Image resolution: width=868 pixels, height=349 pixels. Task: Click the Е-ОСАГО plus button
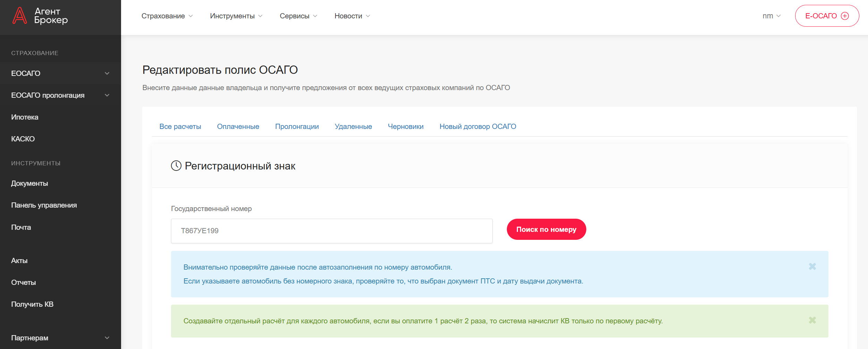click(827, 16)
